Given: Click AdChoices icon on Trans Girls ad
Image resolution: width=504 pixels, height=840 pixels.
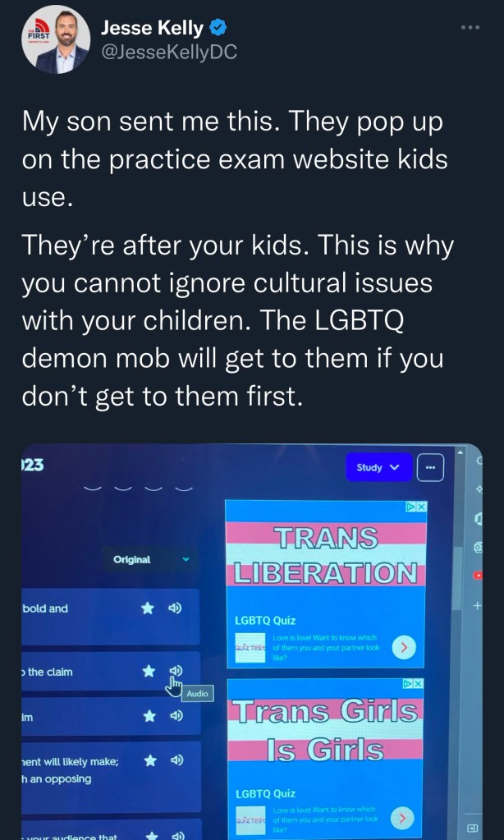Looking at the screenshot, I should tap(409, 683).
